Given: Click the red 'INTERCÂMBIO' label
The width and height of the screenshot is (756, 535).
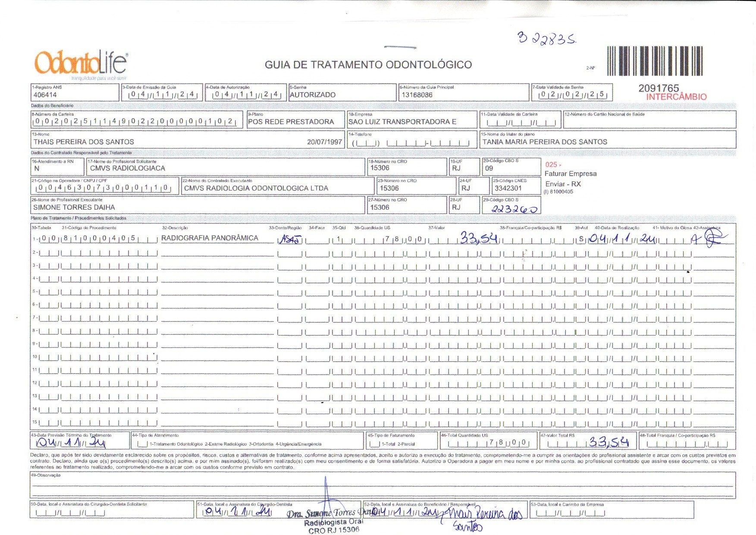Looking at the screenshot, I should [676, 97].
